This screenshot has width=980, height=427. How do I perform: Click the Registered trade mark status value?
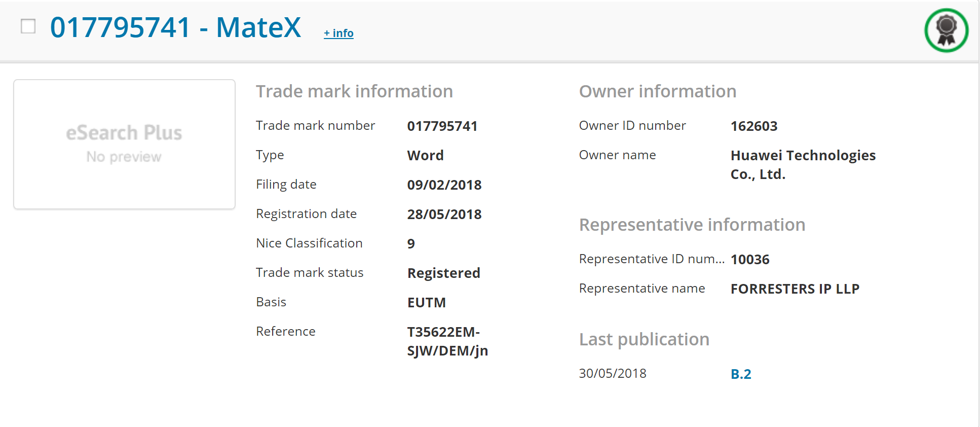(443, 273)
